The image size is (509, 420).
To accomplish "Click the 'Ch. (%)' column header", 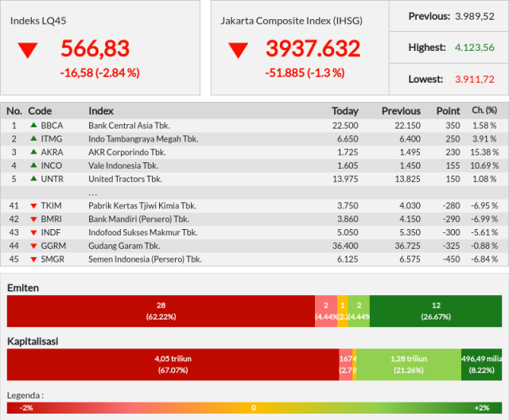I will pyautogui.click(x=484, y=111).
